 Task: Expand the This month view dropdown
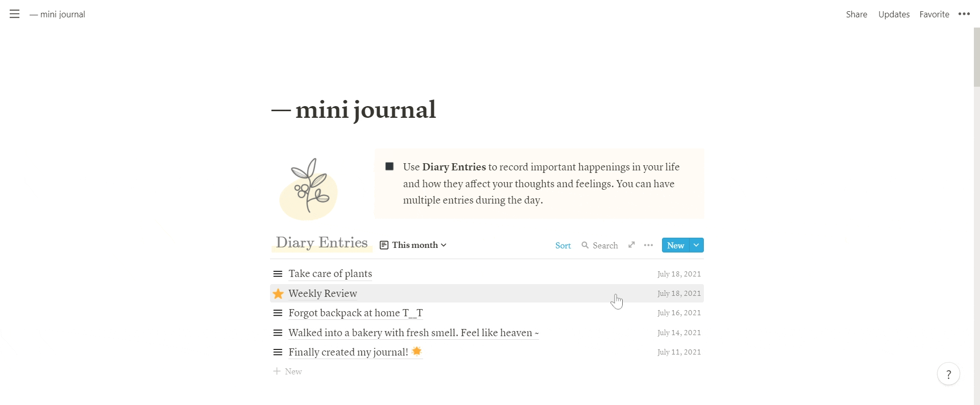click(413, 245)
